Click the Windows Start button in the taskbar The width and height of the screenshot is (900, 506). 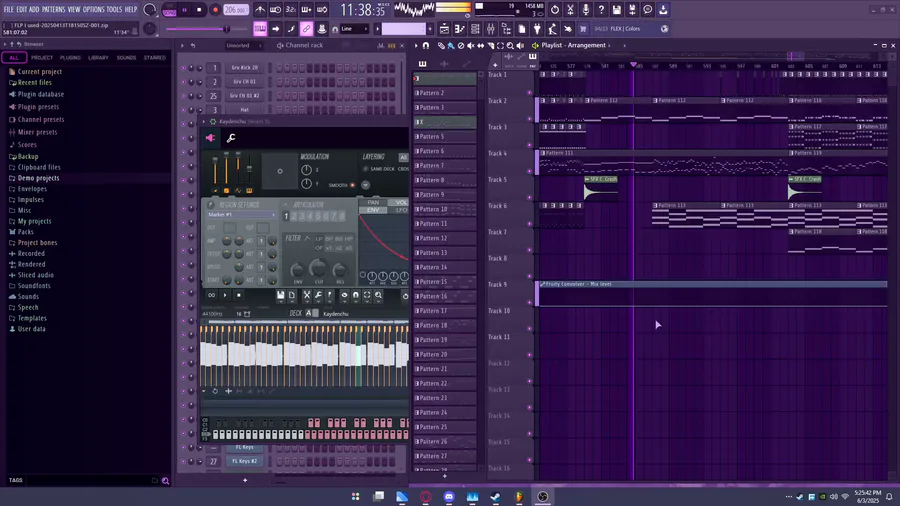click(x=355, y=497)
